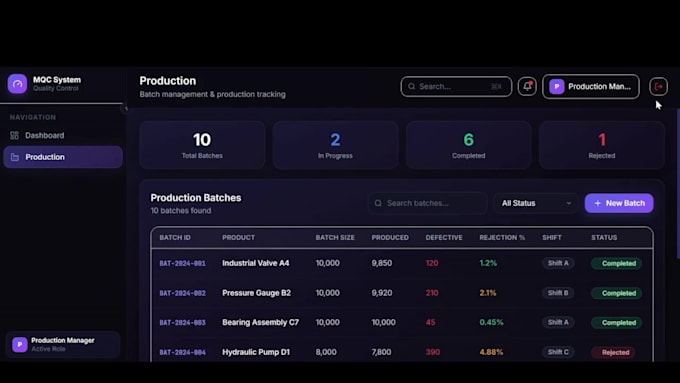Select the Pressure Gauge B2 product
Viewport: 680px width, 383px height.
(x=256, y=293)
